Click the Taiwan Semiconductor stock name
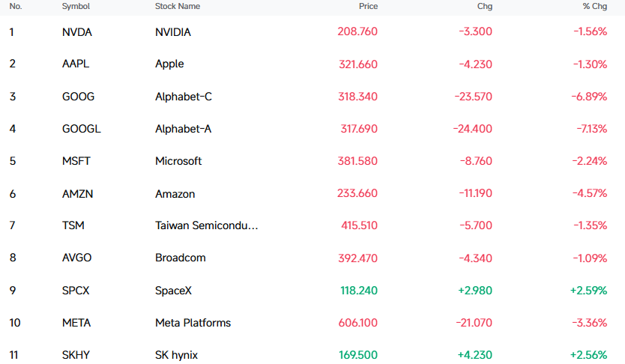The height and width of the screenshot is (364, 625). pyautogui.click(x=207, y=225)
